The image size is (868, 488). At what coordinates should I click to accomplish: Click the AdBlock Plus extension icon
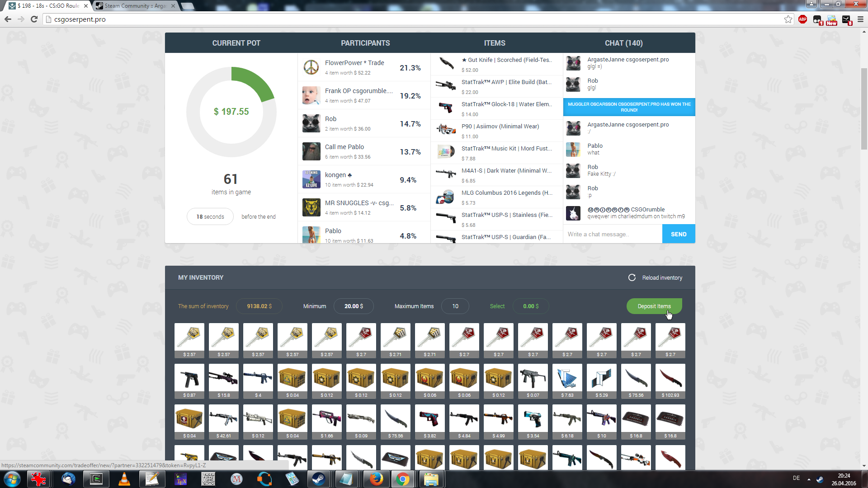[x=802, y=19]
